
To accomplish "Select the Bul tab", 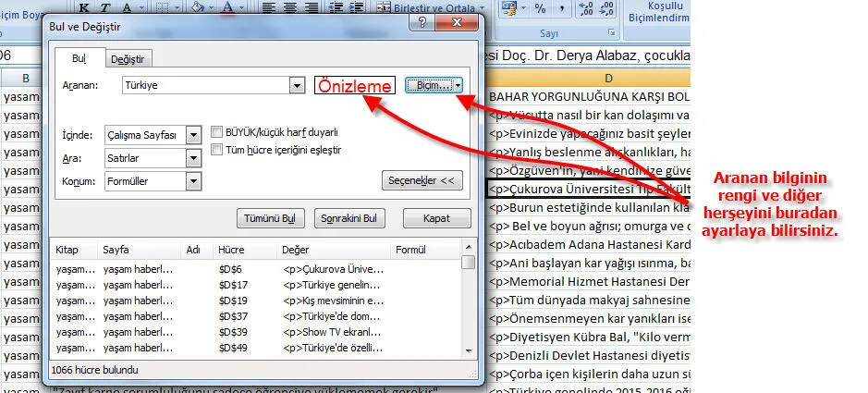I will (x=79, y=59).
